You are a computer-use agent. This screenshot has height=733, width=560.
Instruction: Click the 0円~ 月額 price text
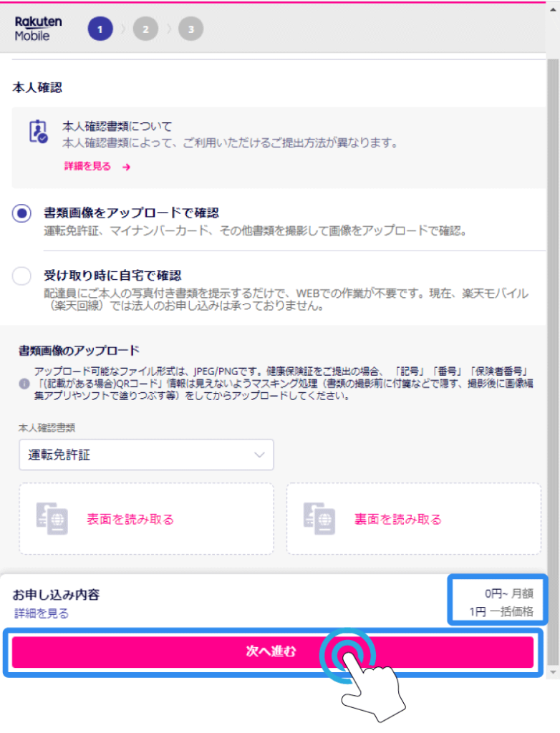point(509,593)
